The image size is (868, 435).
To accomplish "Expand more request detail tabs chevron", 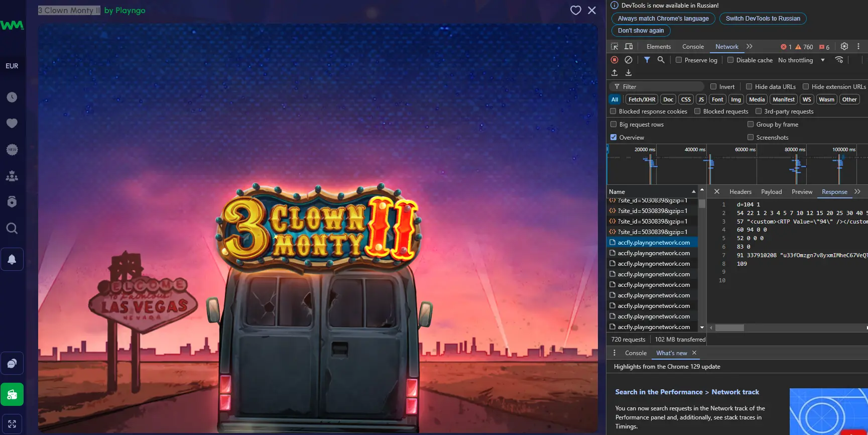I will point(857,191).
